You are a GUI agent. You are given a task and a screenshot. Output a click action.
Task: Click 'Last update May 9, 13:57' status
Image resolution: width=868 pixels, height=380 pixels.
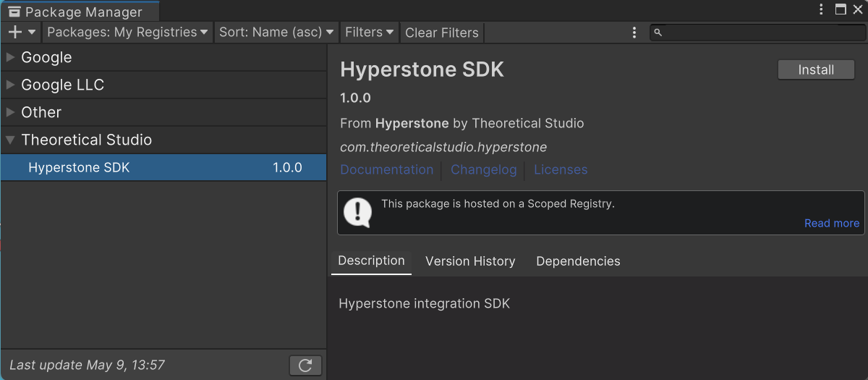[x=88, y=364]
